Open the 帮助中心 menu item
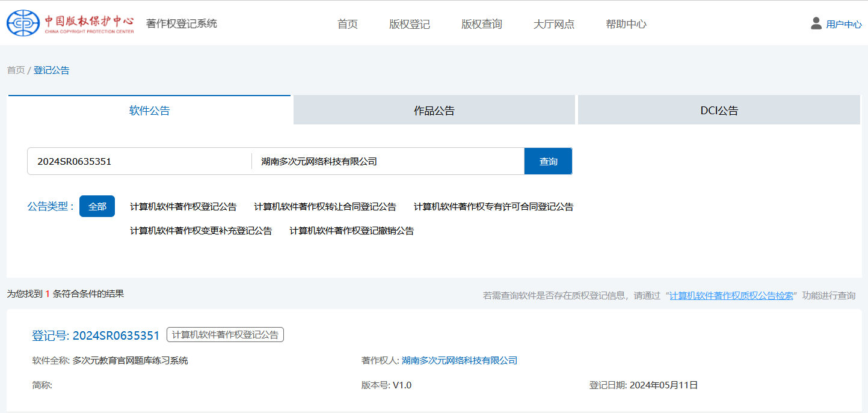 click(626, 24)
